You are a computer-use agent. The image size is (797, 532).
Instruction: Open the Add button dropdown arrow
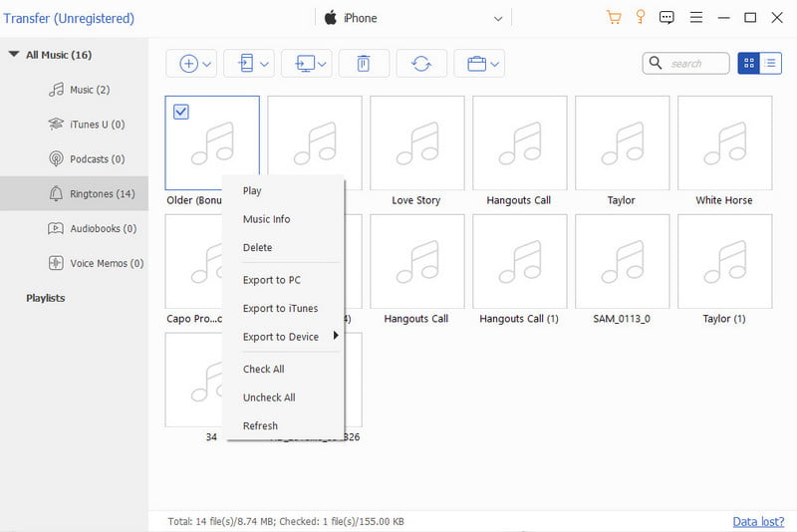pos(207,64)
